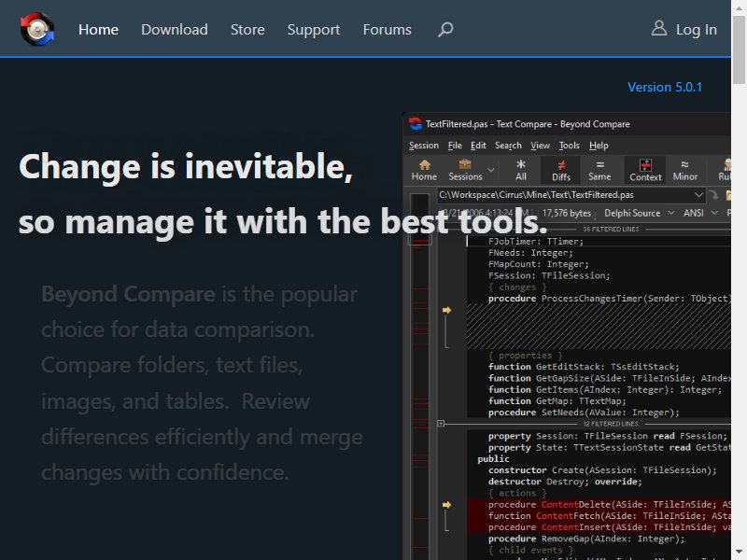This screenshot has height=560, width=747.
Task: Click the highlighted 'procedure ContentInsert' line
Action: click(x=610, y=527)
